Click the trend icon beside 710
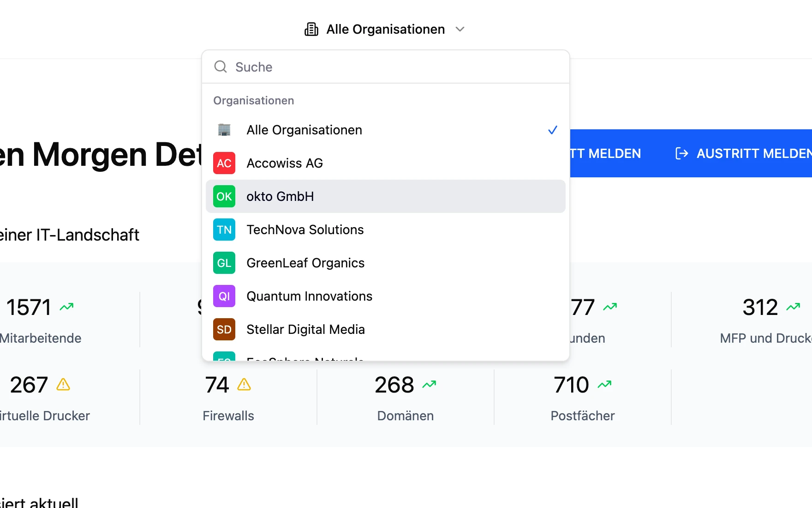 605,384
